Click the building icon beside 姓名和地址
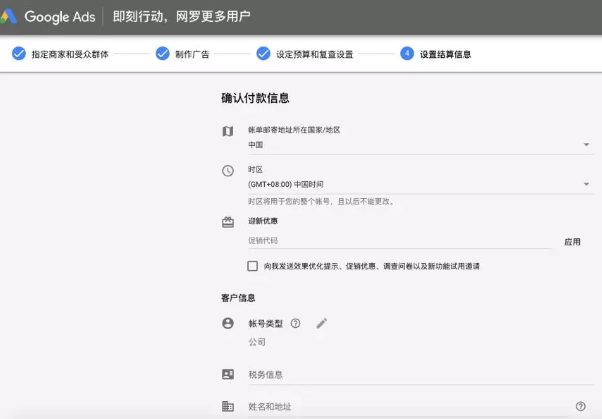Screen dimensions: 602x419 pos(227,406)
